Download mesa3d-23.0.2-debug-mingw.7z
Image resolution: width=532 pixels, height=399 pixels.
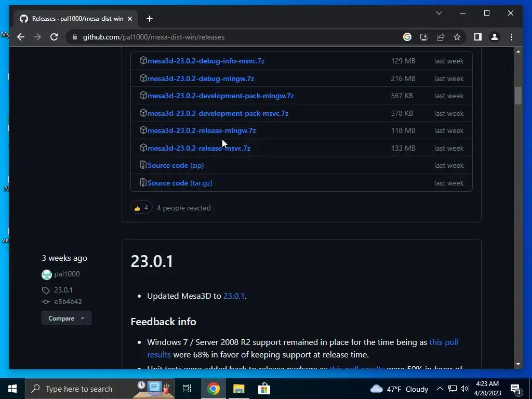tap(201, 79)
